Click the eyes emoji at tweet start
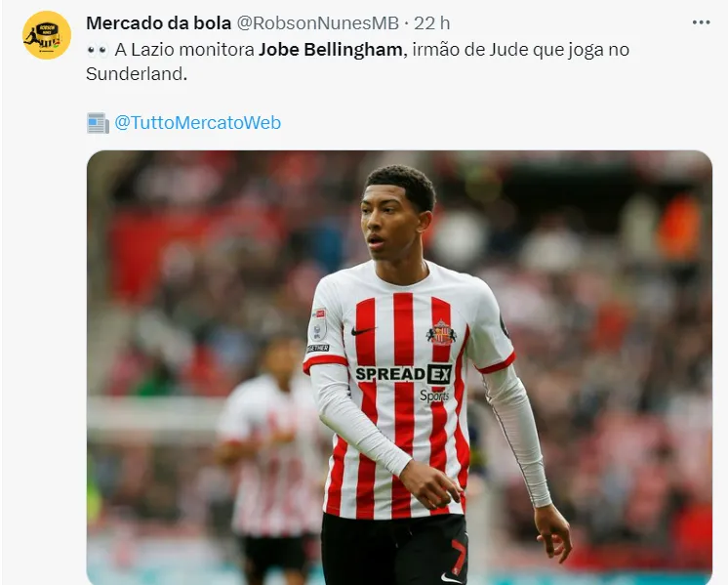Viewport: 728px width, 585px height. click(98, 50)
